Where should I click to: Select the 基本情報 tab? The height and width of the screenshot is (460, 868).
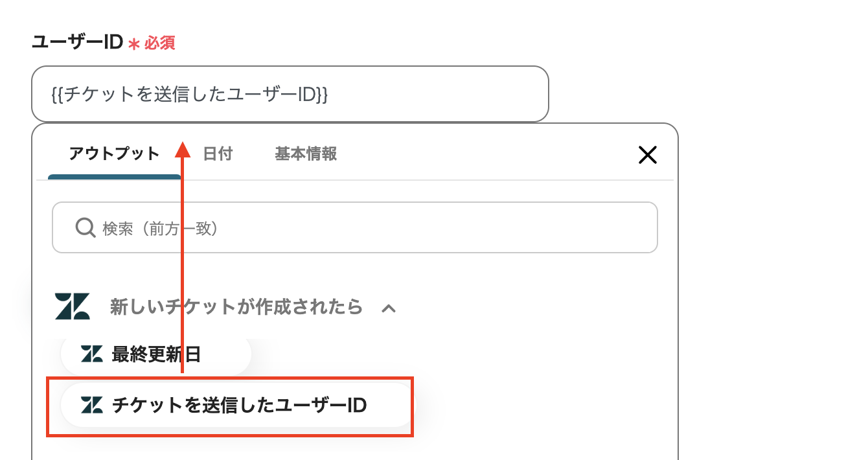point(306,154)
